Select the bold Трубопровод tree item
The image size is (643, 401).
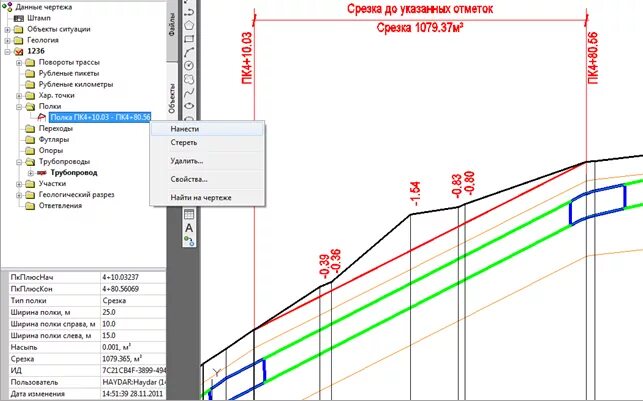74,173
